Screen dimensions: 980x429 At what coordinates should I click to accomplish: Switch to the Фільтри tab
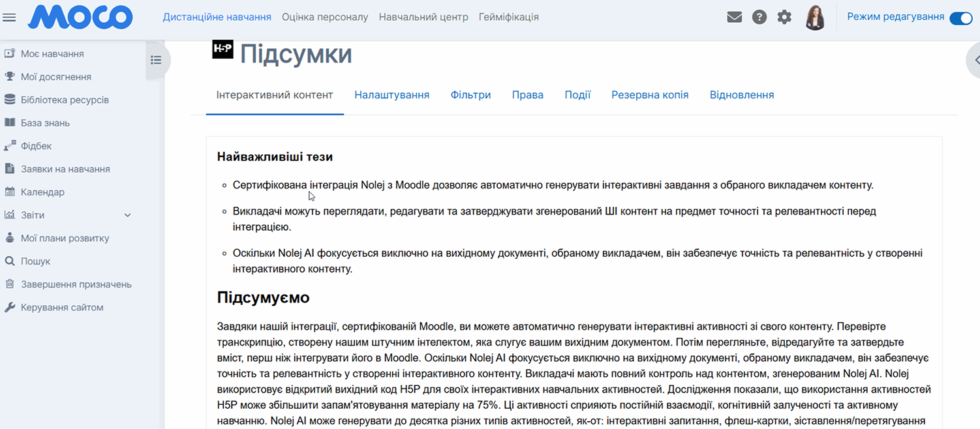(470, 95)
